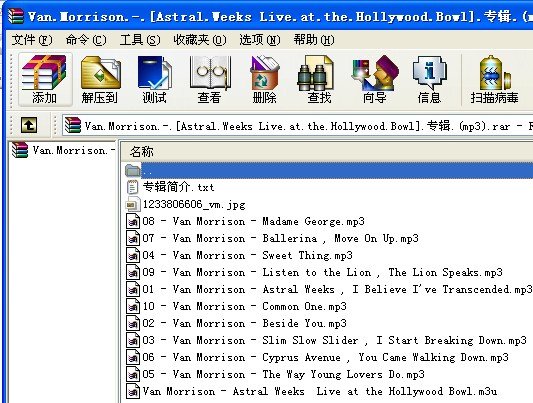Click the archive path address field

[x=297, y=125]
